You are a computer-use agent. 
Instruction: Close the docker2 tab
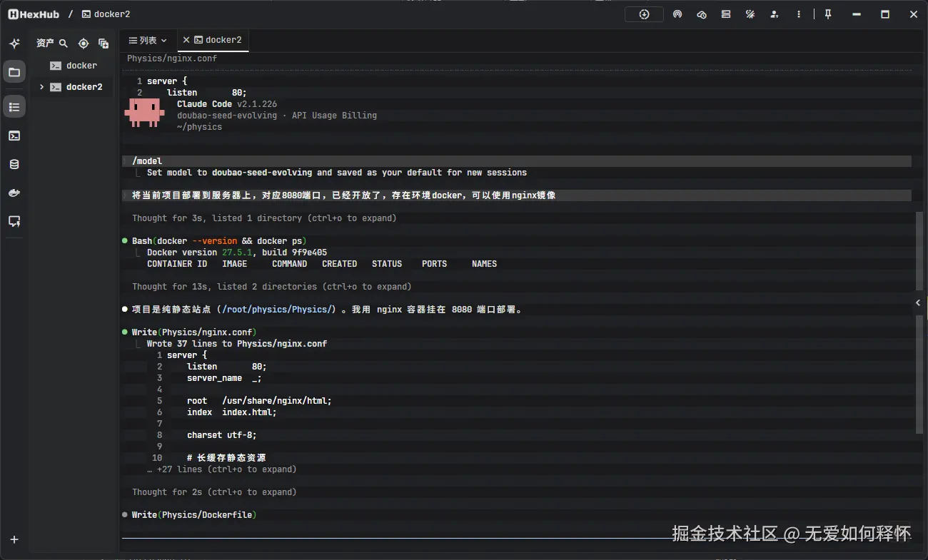click(186, 41)
